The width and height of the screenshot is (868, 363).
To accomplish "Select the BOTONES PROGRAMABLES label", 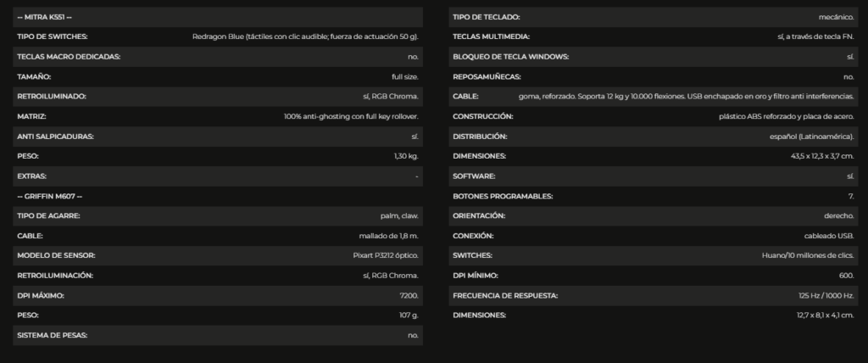I will (x=503, y=196).
